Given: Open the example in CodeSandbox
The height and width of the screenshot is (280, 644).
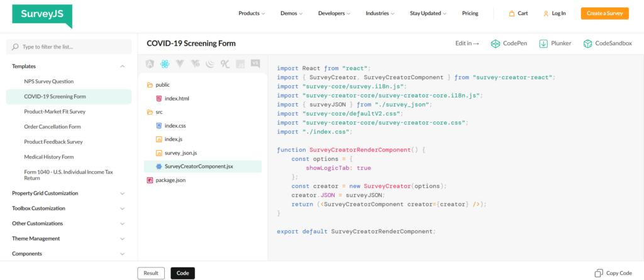Looking at the screenshot, I should tap(608, 43).
